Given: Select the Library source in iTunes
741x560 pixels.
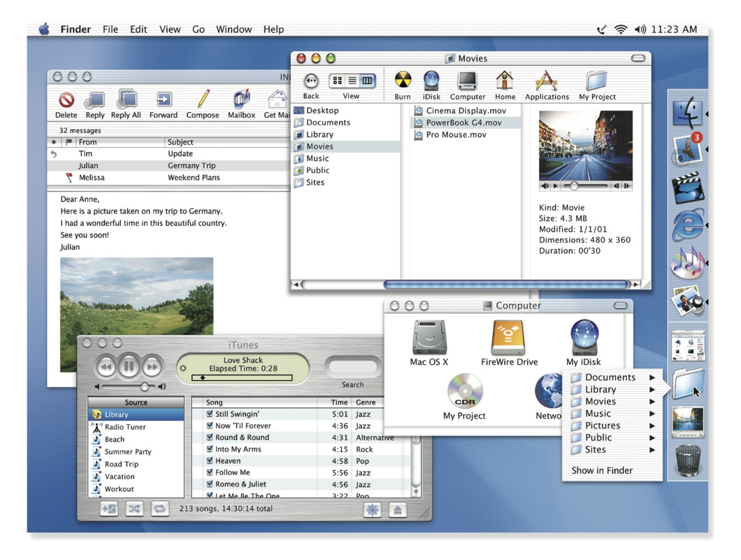Looking at the screenshot, I should [136, 414].
